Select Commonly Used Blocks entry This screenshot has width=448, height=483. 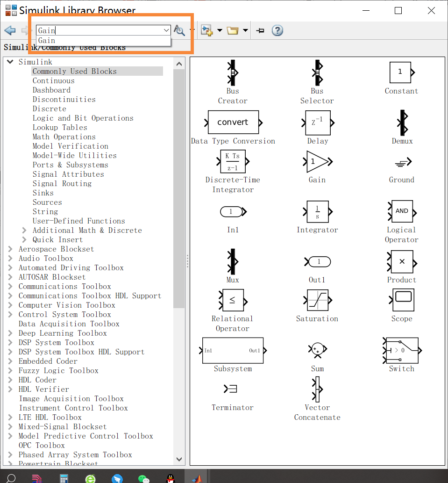coord(97,72)
